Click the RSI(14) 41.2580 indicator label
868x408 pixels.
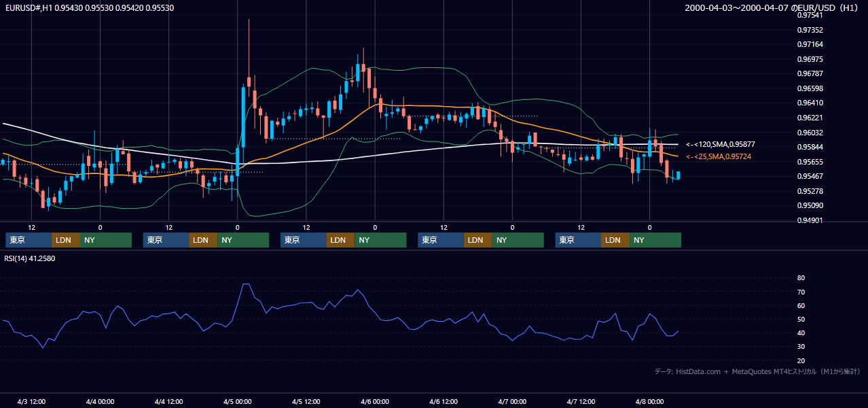click(30, 258)
